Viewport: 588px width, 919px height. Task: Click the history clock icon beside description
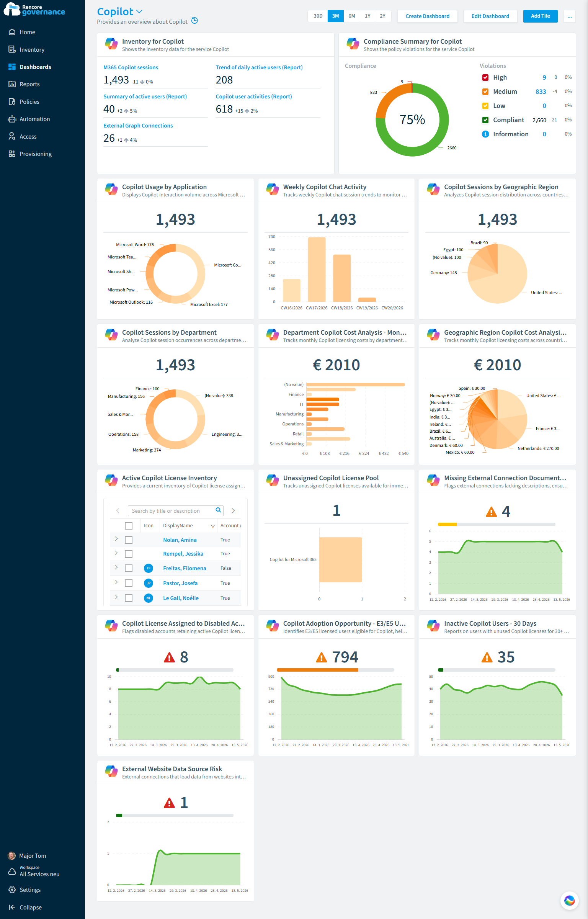194,21
